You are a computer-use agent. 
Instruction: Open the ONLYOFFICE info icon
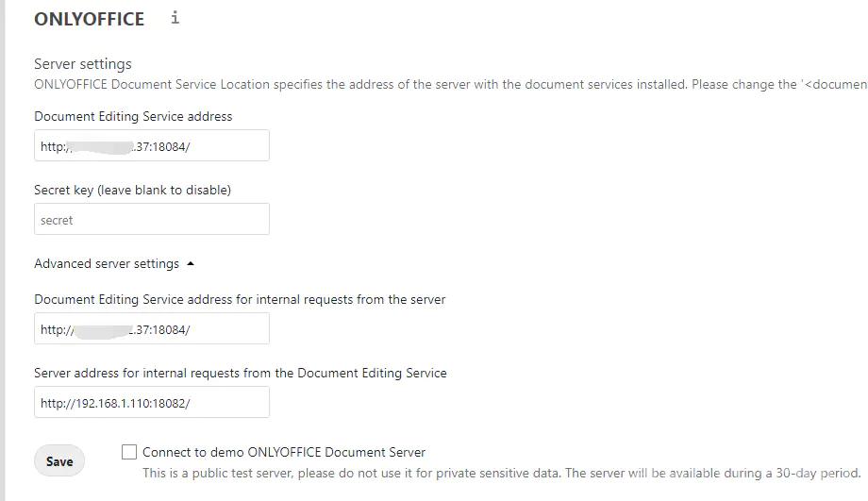point(175,18)
